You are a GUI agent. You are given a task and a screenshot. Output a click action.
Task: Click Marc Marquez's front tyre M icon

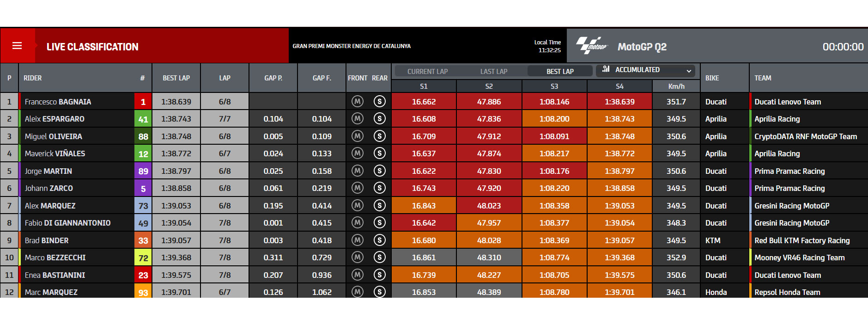pos(358,292)
